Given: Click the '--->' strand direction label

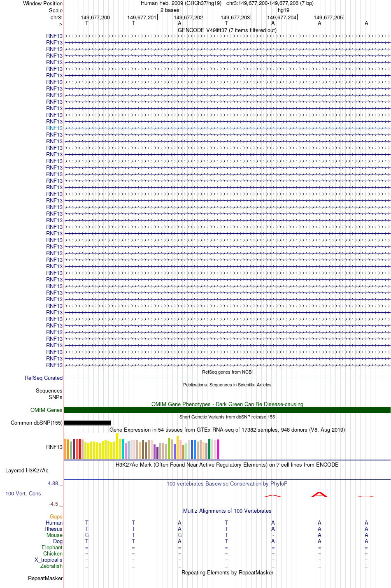Looking at the screenshot, I should click(x=58, y=24).
